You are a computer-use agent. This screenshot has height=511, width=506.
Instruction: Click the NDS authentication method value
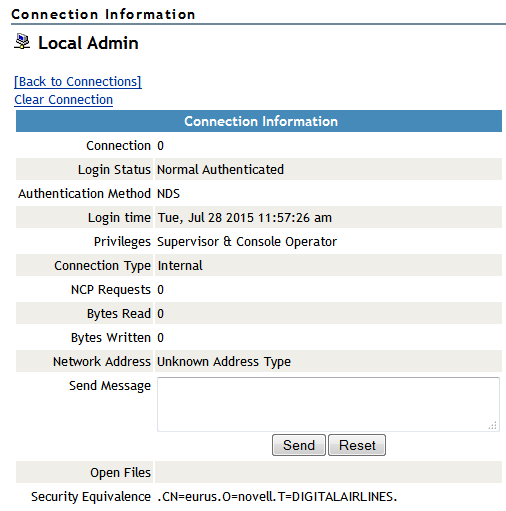click(x=168, y=194)
